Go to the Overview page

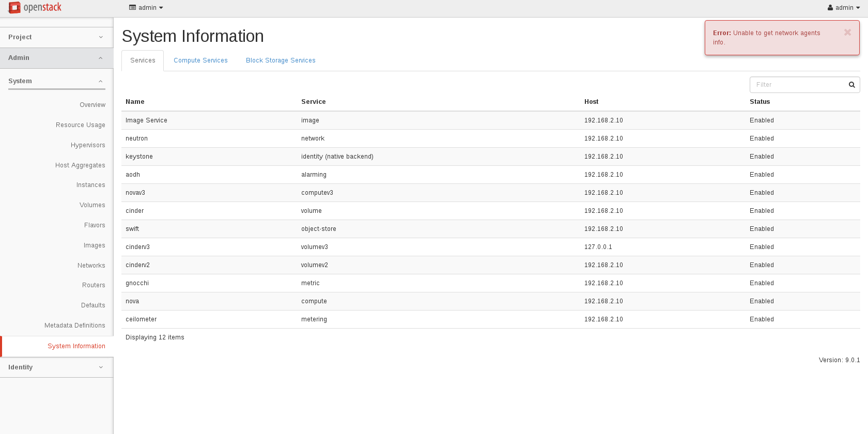click(92, 105)
